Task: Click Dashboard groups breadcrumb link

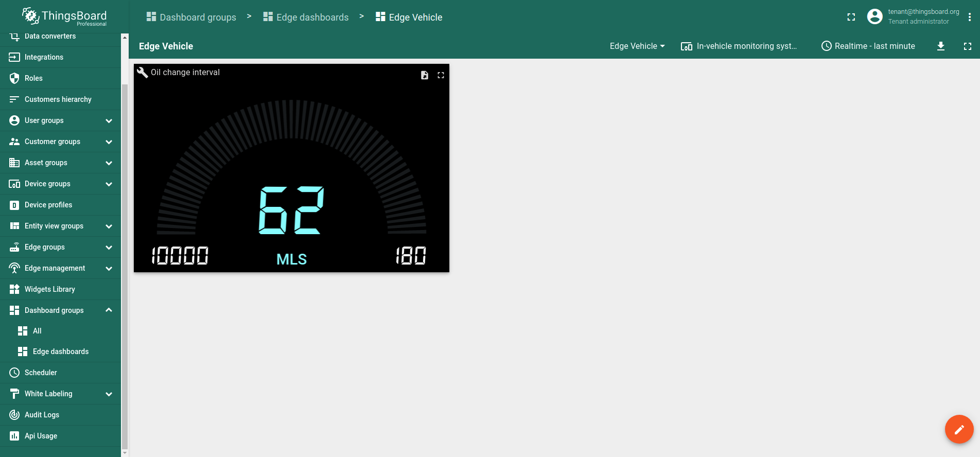Action: pyautogui.click(x=191, y=17)
